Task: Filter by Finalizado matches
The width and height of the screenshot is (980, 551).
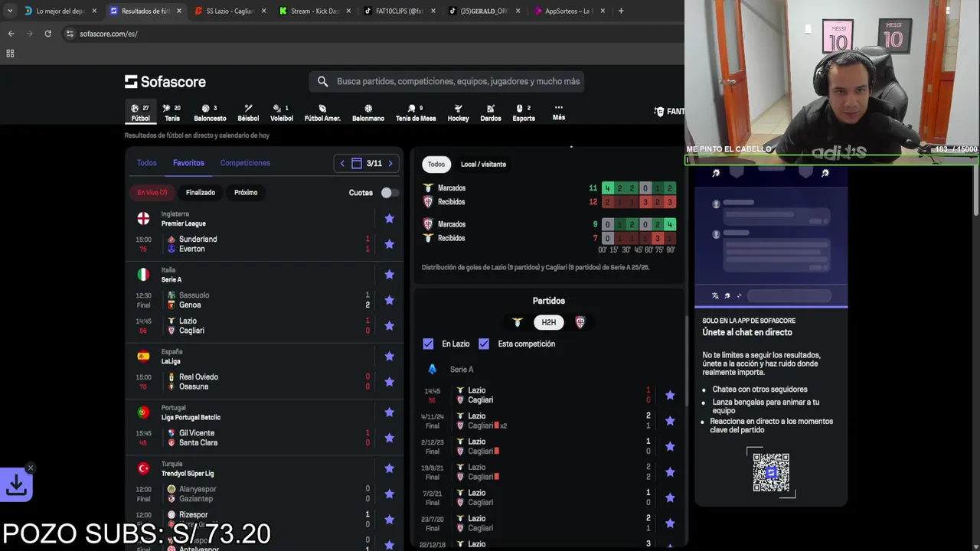Action: (x=201, y=193)
